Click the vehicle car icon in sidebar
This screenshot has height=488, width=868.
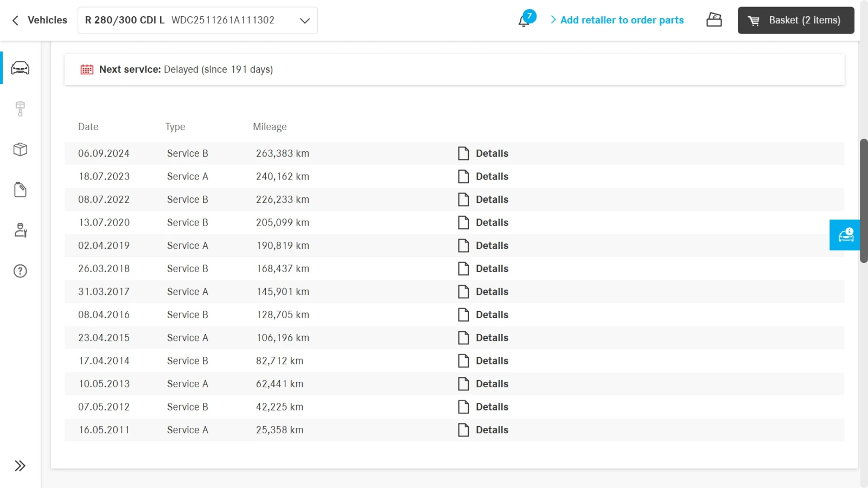pos(20,68)
